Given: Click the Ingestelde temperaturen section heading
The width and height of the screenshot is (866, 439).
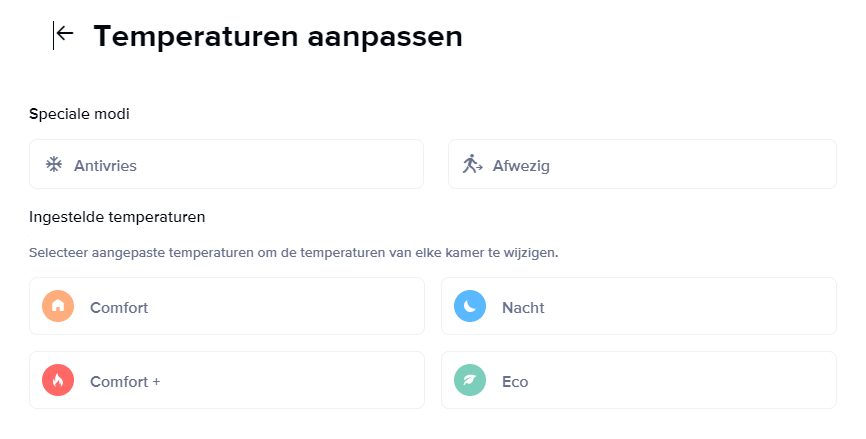Looking at the screenshot, I should (x=118, y=216).
